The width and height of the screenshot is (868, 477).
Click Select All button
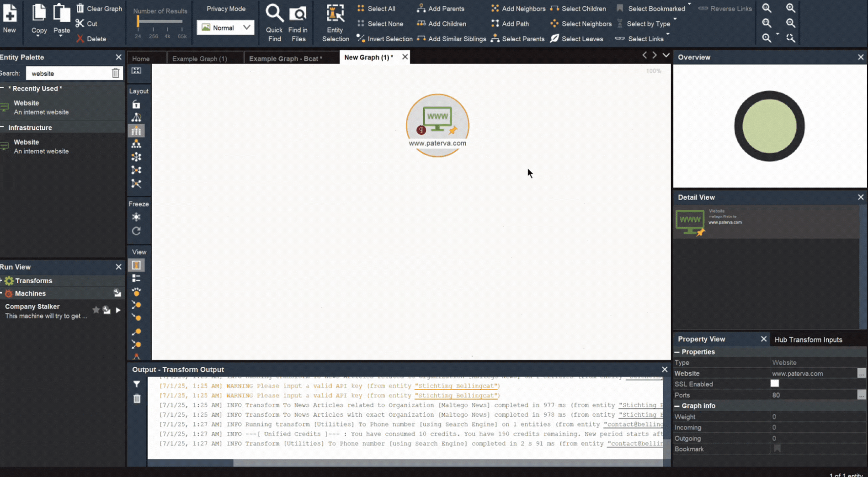click(x=376, y=8)
